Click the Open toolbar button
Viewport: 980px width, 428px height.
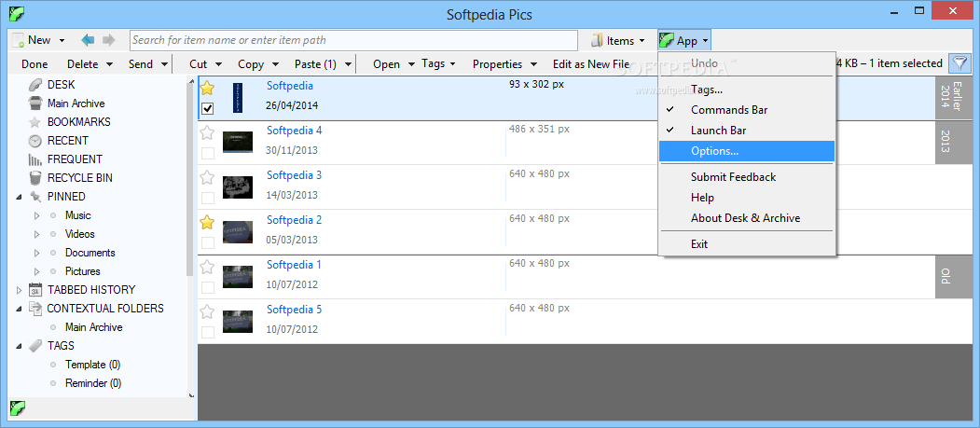click(386, 63)
